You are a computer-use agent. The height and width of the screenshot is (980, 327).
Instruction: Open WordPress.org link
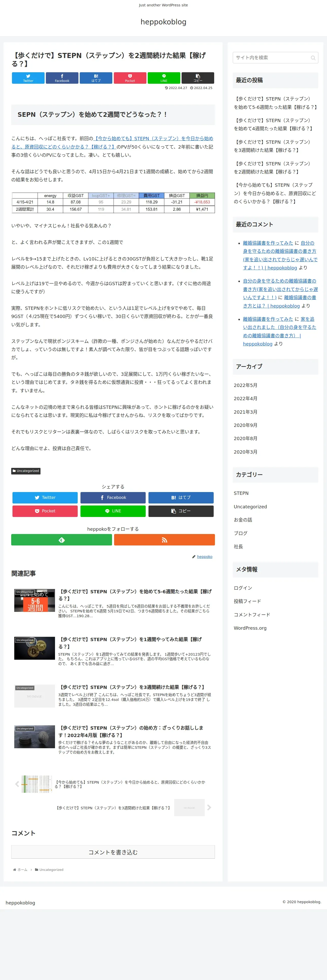pyautogui.click(x=250, y=628)
